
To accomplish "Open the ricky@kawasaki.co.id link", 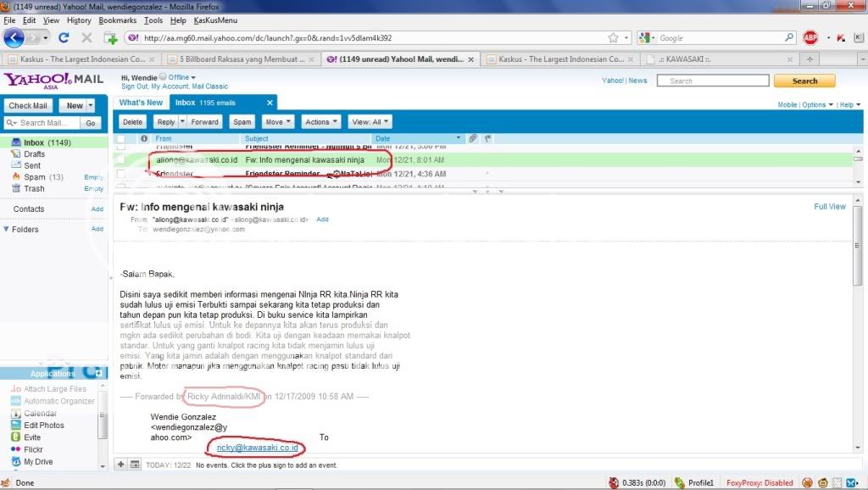I will 258,448.
